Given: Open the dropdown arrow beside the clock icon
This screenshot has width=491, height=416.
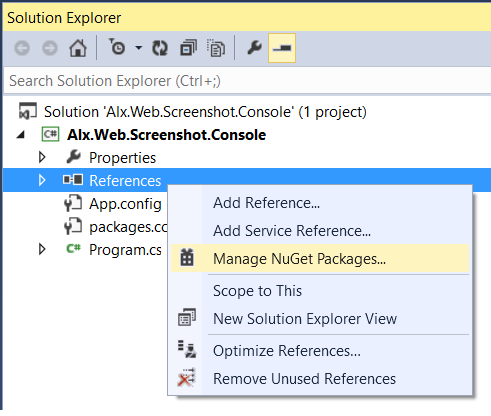Looking at the screenshot, I should [139, 48].
